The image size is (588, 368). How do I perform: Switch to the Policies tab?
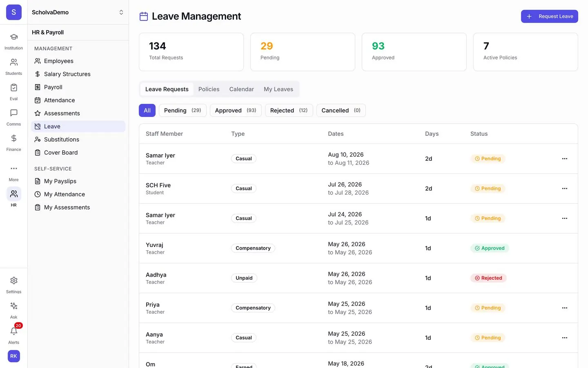(x=209, y=89)
